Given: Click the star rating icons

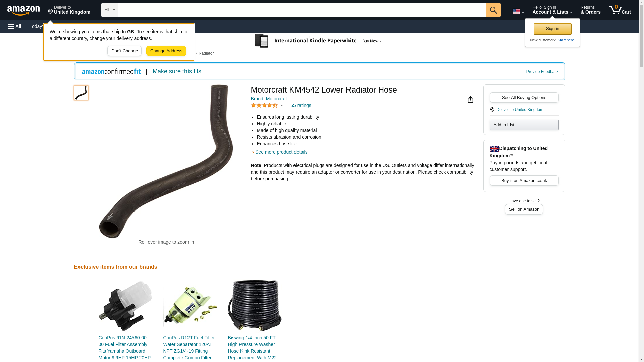Looking at the screenshot, I should point(264,105).
